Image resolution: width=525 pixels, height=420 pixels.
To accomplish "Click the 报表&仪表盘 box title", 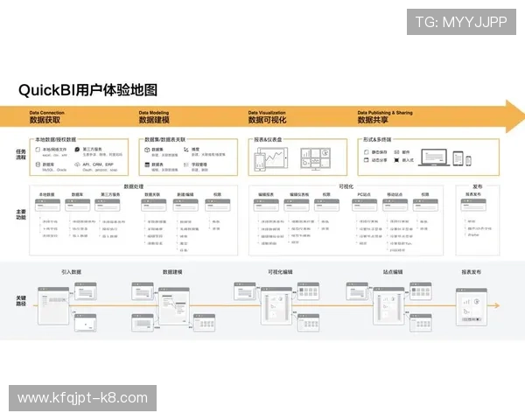I will coord(268,139).
